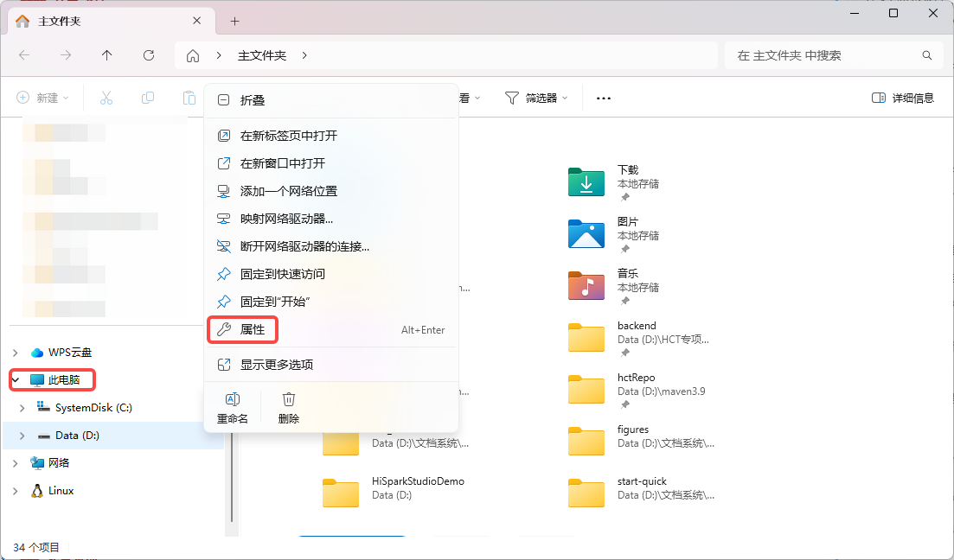
Task: Choose 在新窗口中打开 from context menu
Action: [331, 163]
